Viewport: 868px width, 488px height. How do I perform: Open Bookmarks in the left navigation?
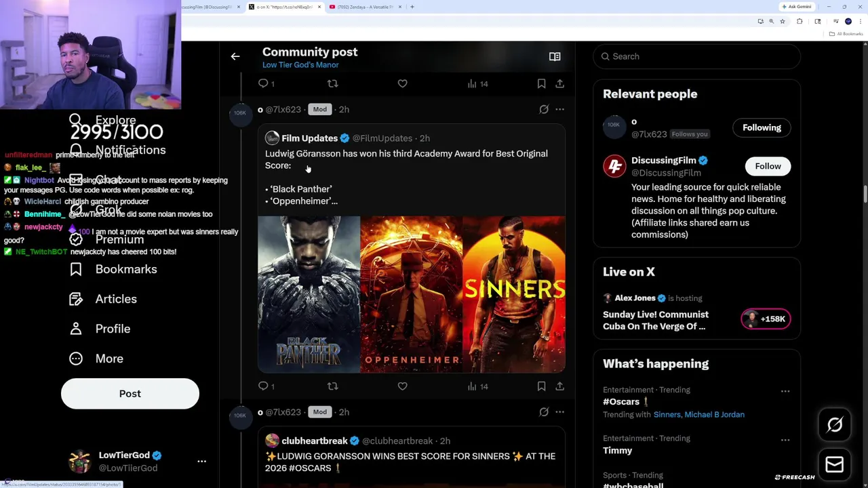click(113, 269)
